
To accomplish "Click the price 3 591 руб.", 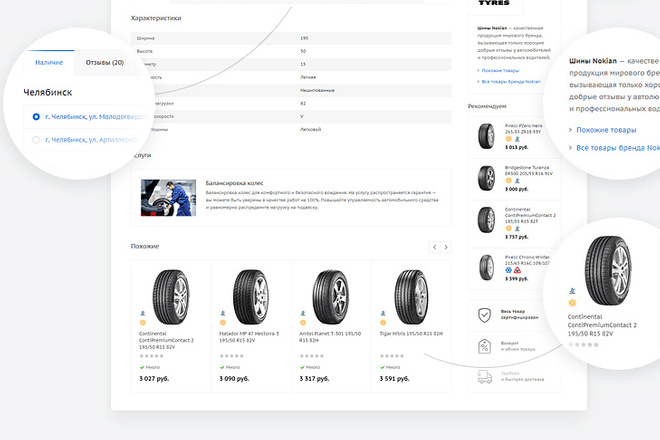I will (394, 379).
